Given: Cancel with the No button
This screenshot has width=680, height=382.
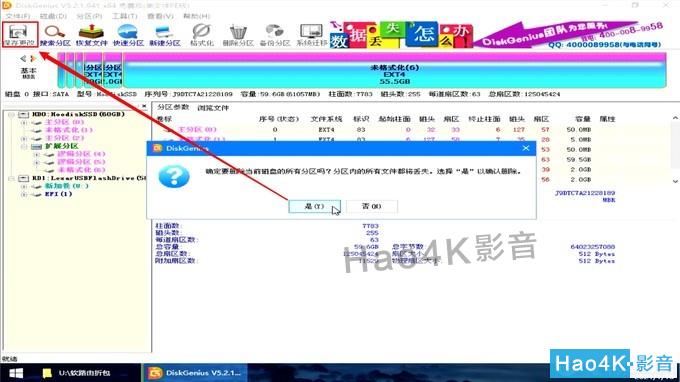Looking at the screenshot, I should click(x=372, y=206).
